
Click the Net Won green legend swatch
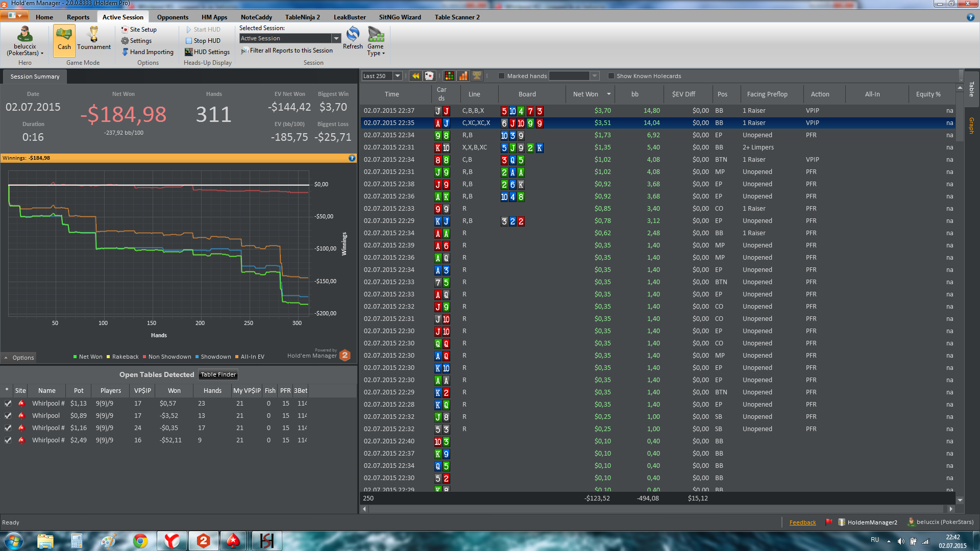(75, 357)
